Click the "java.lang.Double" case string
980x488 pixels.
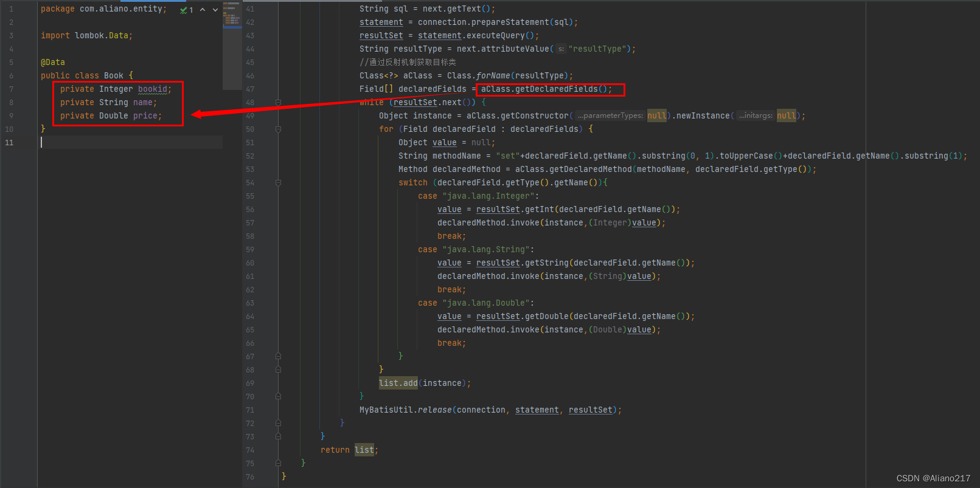point(486,303)
